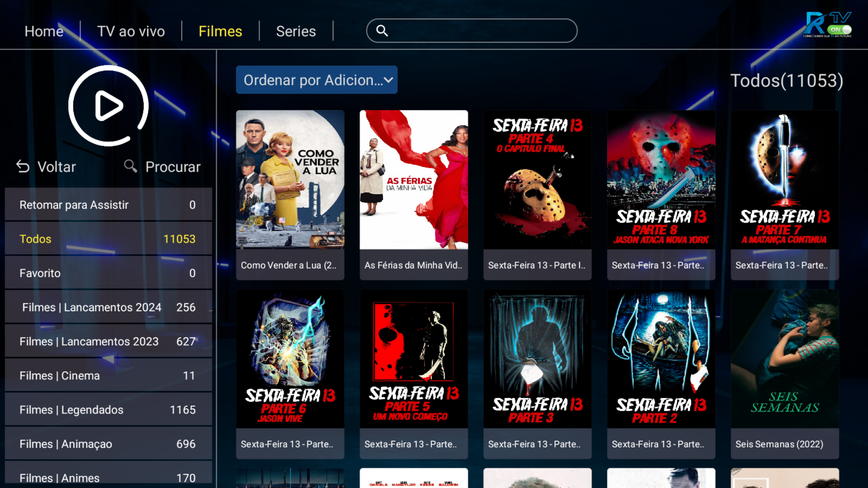The height and width of the screenshot is (488, 868).
Task: Open Retomar para Assistir category
Action: click(108, 205)
